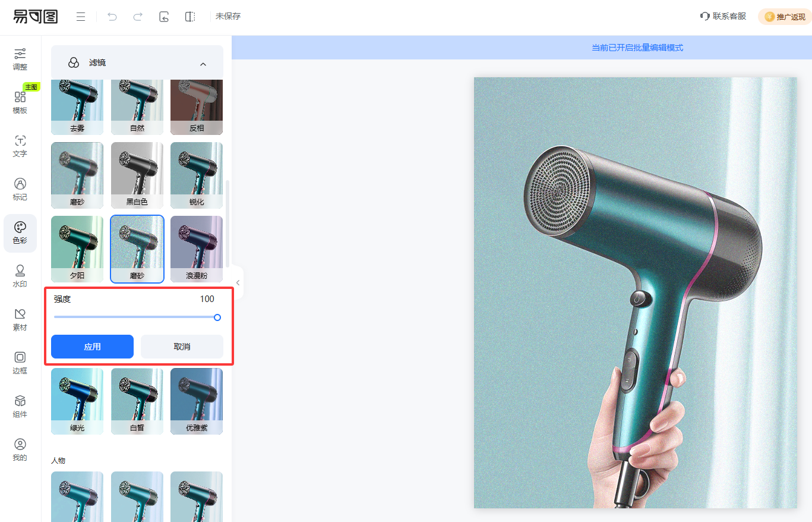Click the 强度 value 100
812x522 pixels.
point(207,299)
